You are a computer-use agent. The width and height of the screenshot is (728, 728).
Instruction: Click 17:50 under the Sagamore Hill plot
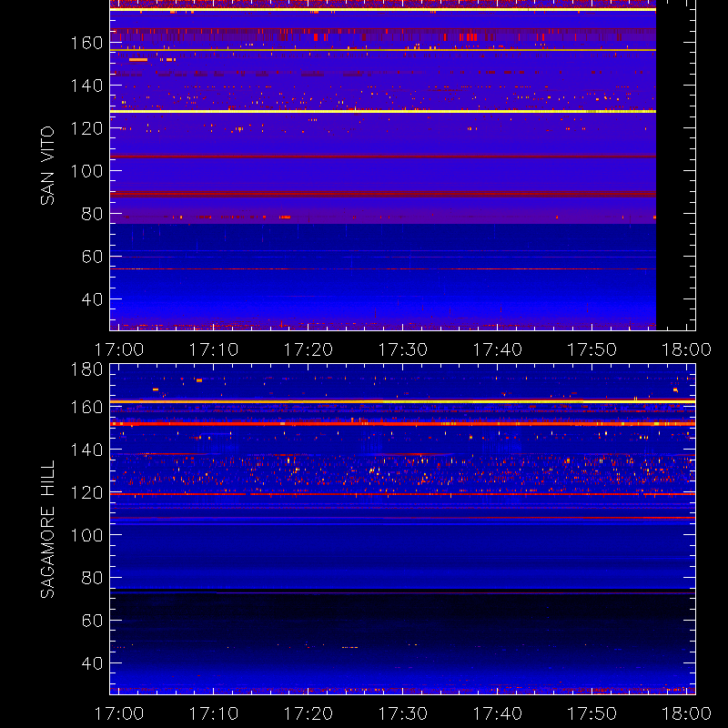pyautogui.click(x=592, y=713)
